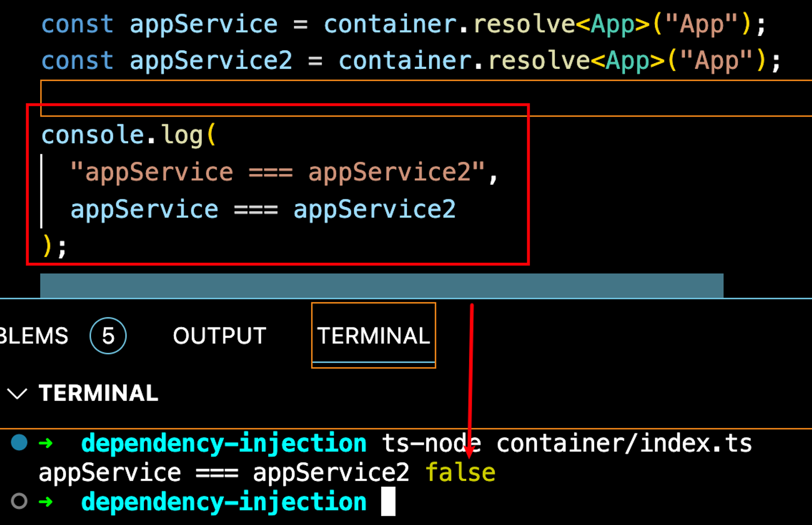Screen dimensions: 812x525
Task: Collapse the TERMINAL section chevron
Action: tap(17, 393)
